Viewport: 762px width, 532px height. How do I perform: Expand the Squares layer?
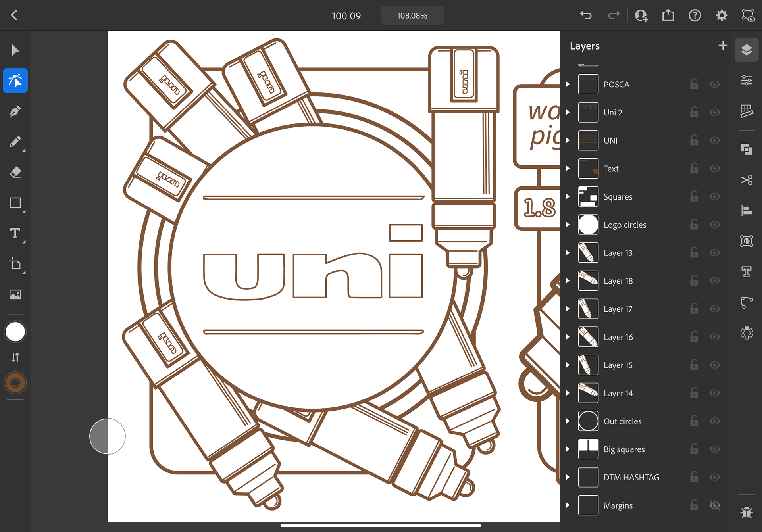click(568, 196)
